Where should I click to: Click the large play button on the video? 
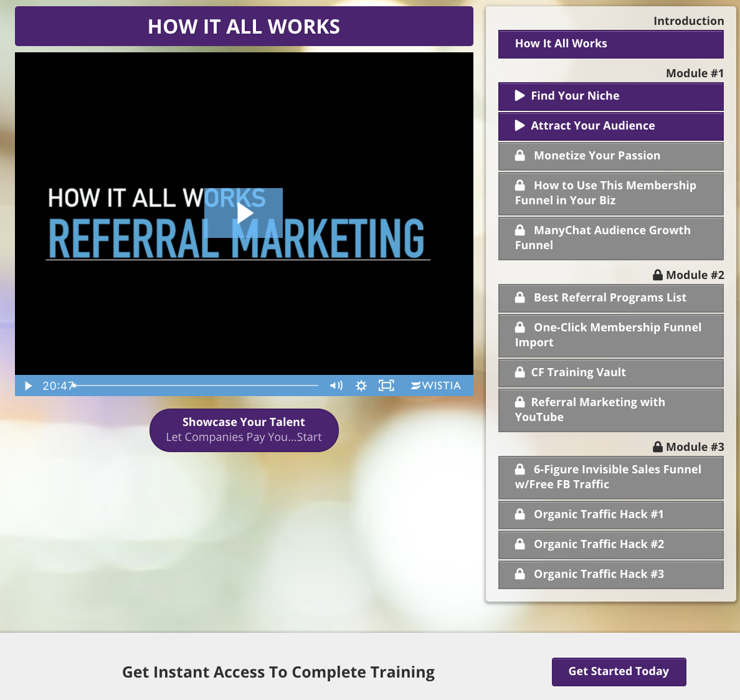pyautogui.click(x=244, y=213)
